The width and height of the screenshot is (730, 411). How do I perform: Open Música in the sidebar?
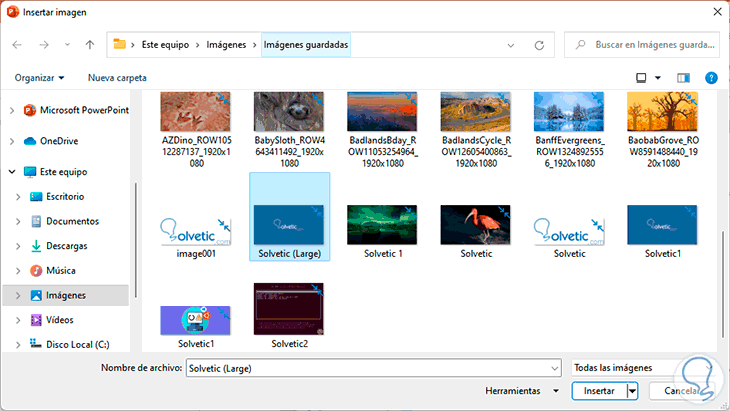tap(53, 270)
